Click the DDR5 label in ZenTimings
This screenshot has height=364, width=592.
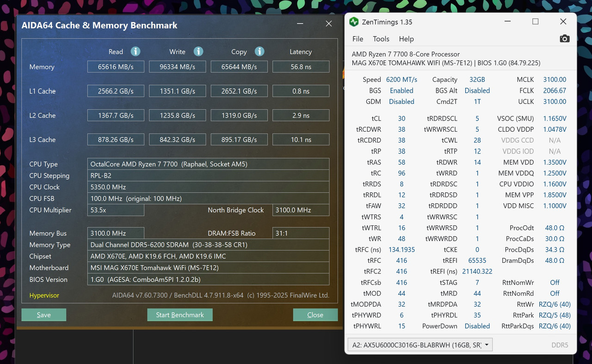560,345
